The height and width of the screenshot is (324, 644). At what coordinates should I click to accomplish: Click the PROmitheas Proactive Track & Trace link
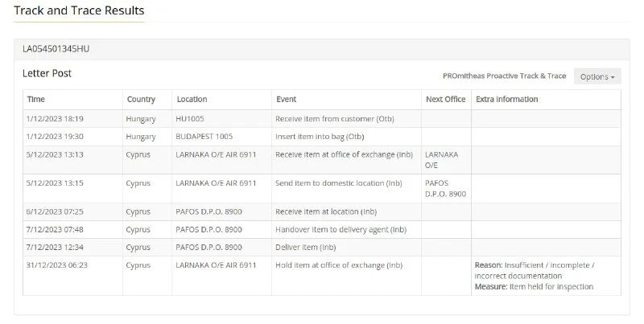coord(504,76)
